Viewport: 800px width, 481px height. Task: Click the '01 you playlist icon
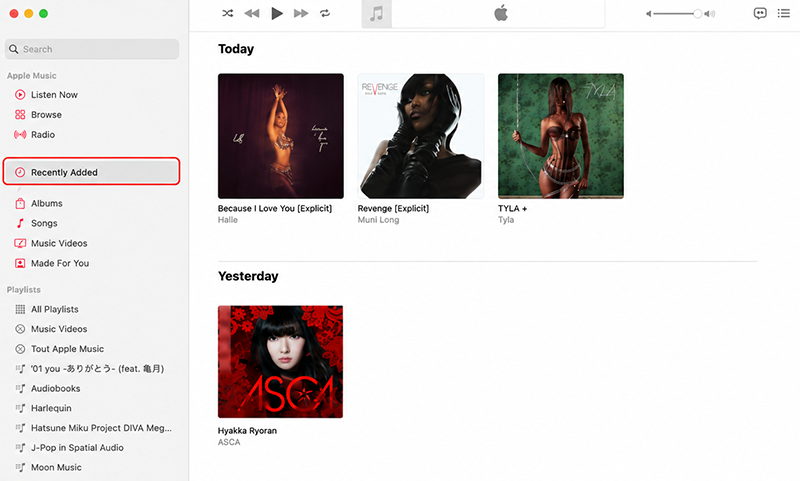pos(20,368)
